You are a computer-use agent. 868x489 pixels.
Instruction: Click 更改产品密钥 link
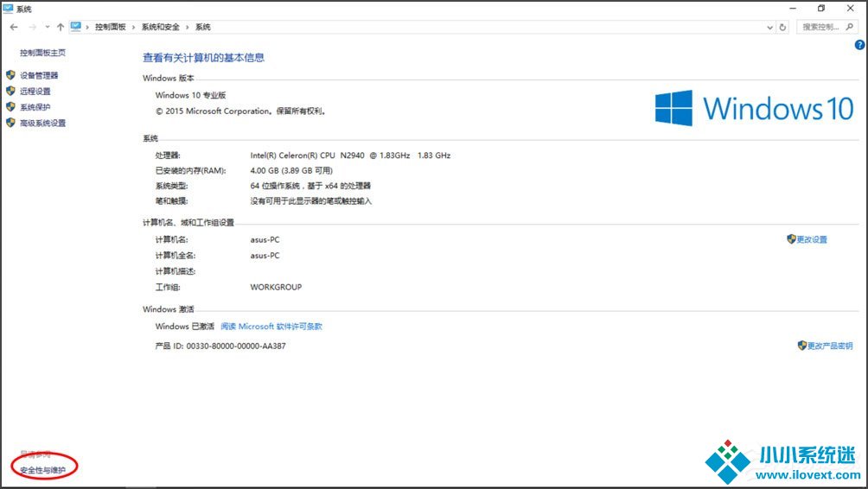[x=830, y=346]
